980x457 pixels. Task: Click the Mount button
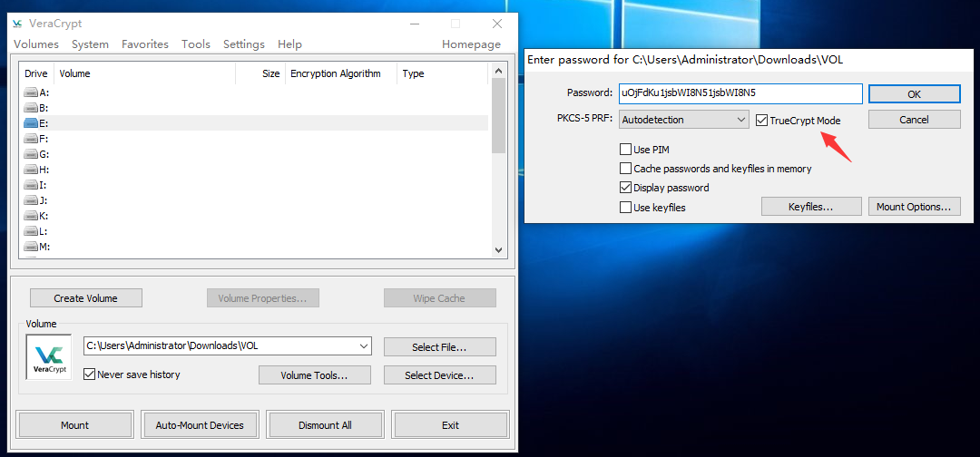(x=74, y=425)
